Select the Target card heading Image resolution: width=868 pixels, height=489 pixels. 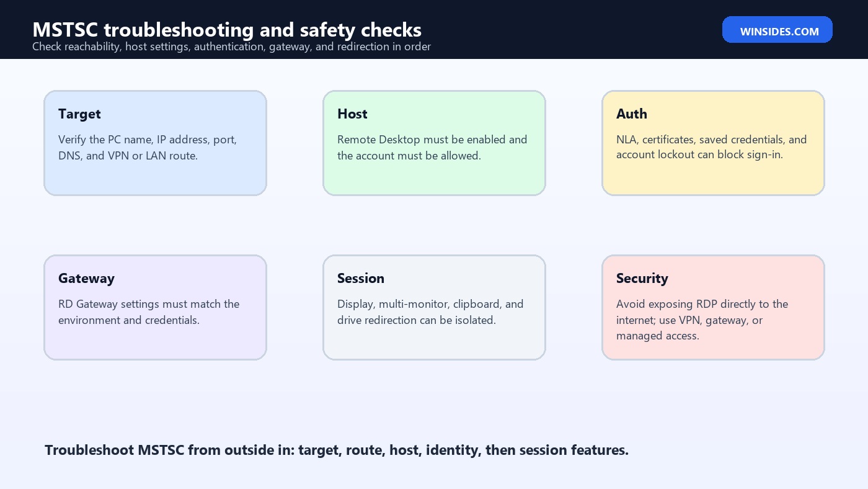click(79, 114)
